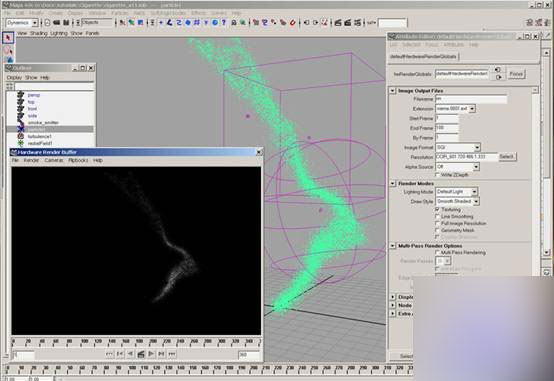Open the Shading menu in viewport
The image size is (554, 381).
click(x=38, y=33)
